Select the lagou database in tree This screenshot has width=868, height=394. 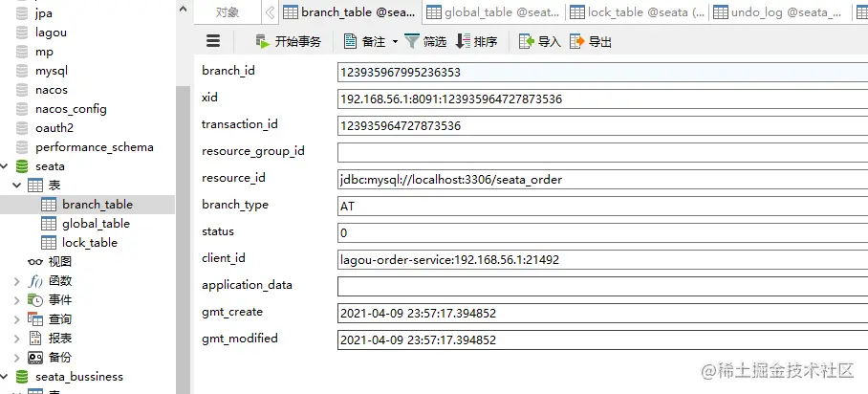tap(51, 33)
